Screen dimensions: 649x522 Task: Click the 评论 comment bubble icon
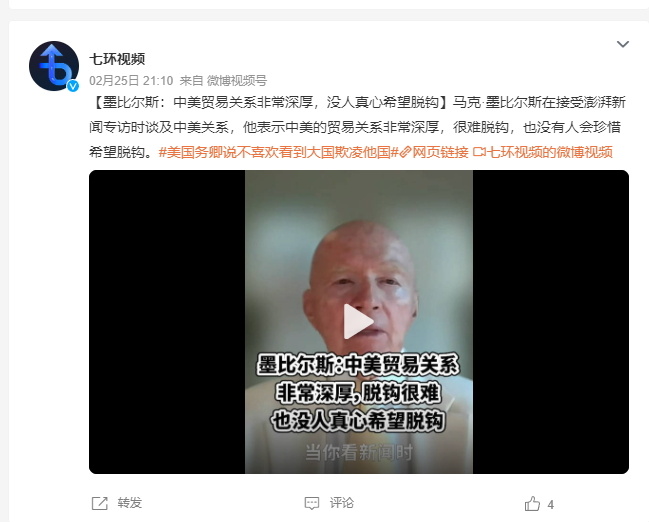312,503
